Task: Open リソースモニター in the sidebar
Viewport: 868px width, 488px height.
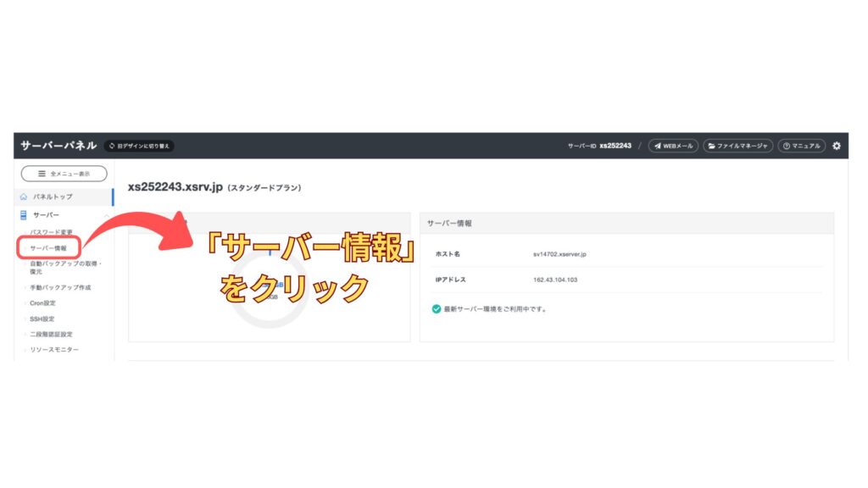Action: (54, 350)
